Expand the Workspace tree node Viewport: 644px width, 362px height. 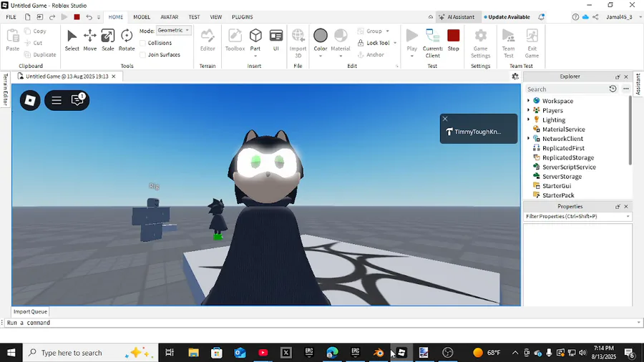pos(529,101)
